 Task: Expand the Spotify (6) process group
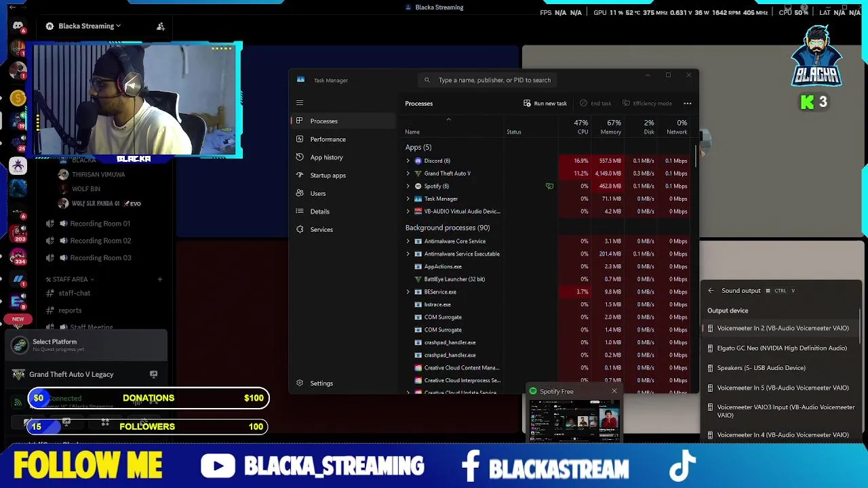point(408,186)
